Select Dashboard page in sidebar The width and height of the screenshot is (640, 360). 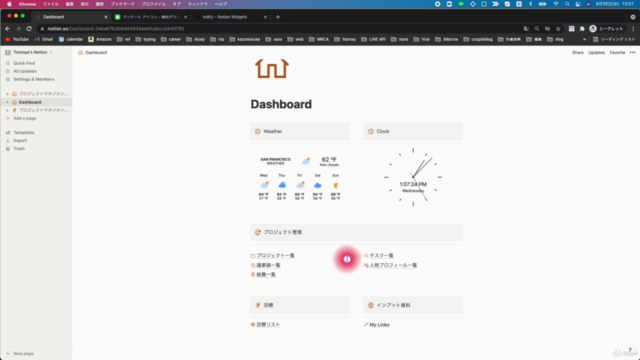(x=30, y=102)
